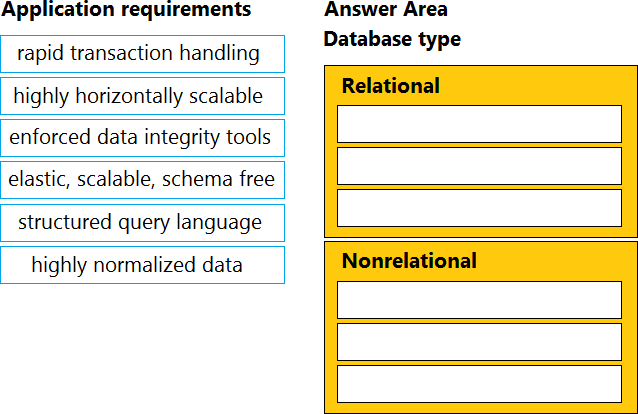Click yellow strip beneath bottom Nonrelational slot
638x414 pixels.
pos(479,408)
